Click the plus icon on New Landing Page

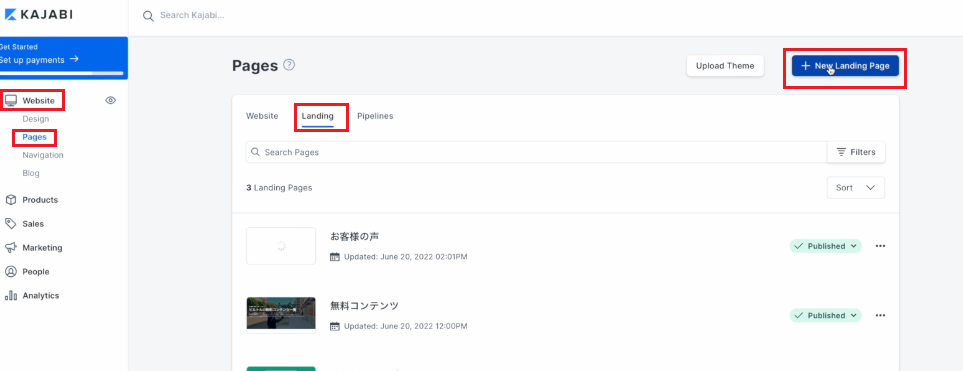[806, 66]
